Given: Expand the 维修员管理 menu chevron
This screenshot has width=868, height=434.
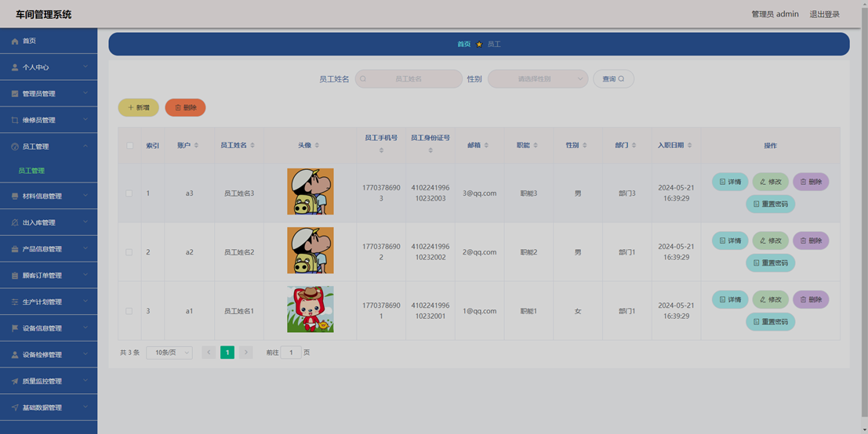Looking at the screenshot, I should pos(85,119).
